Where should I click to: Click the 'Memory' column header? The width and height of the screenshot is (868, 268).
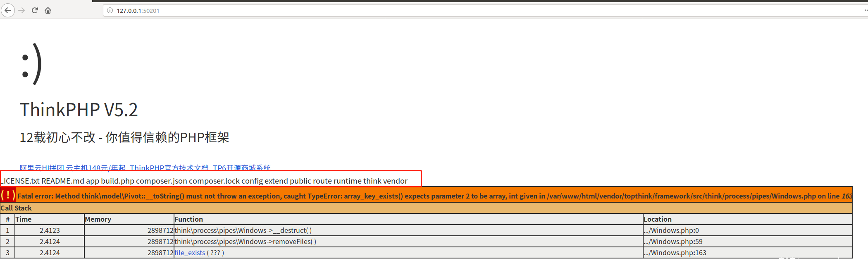click(x=129, y=219)
